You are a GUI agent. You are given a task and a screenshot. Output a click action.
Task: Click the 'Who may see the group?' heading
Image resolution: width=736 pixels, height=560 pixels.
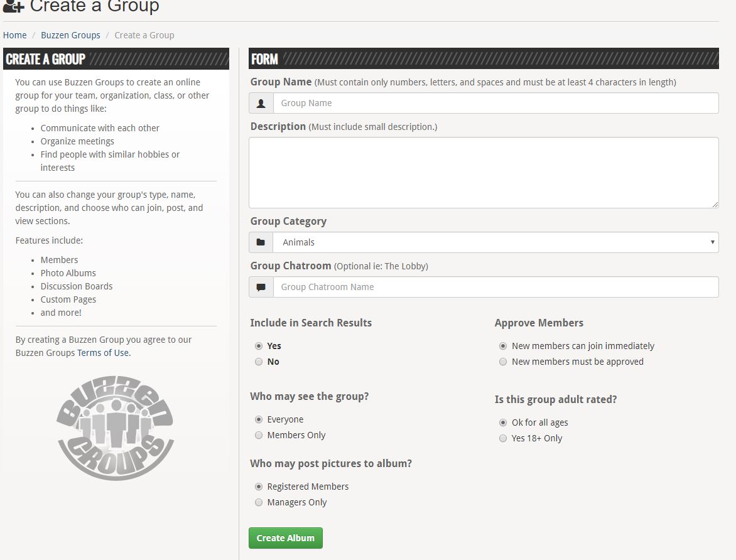(x=310, y=397)
